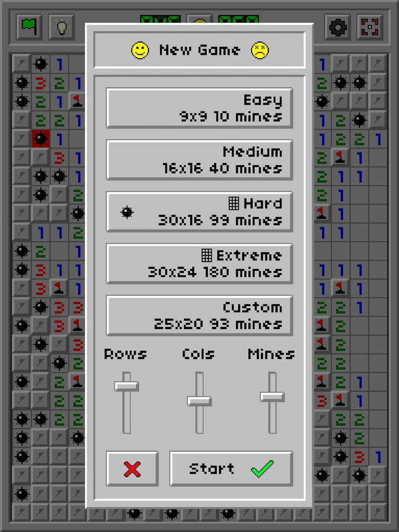Click the happy smiley face icon
The height and width of the screenshot is (532, 399).
pyautogui.click(x=140, y=50)
